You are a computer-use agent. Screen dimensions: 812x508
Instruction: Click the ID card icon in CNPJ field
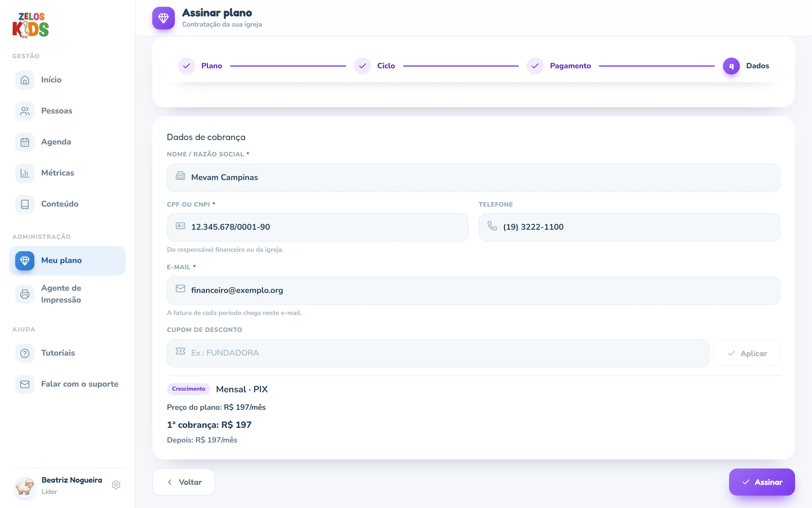point(180,226)
